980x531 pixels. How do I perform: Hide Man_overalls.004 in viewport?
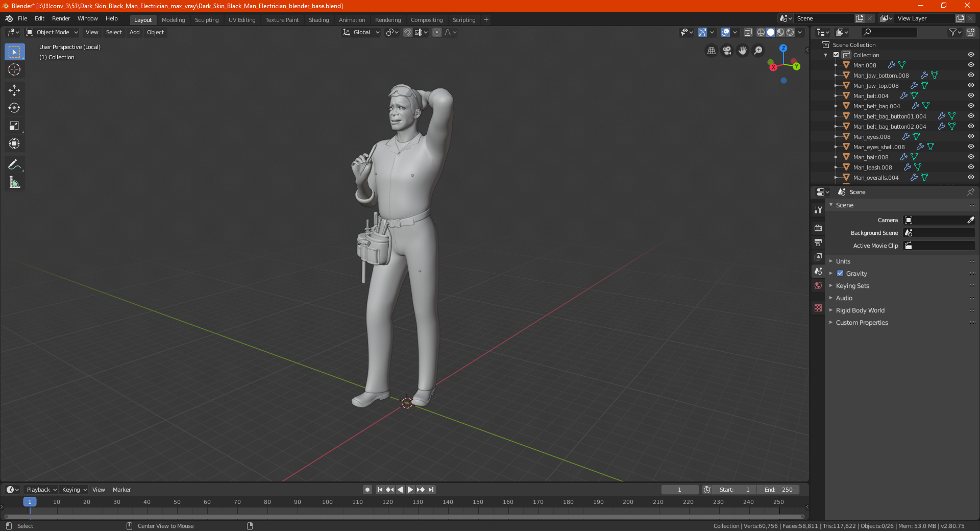(x=971, y=177)
